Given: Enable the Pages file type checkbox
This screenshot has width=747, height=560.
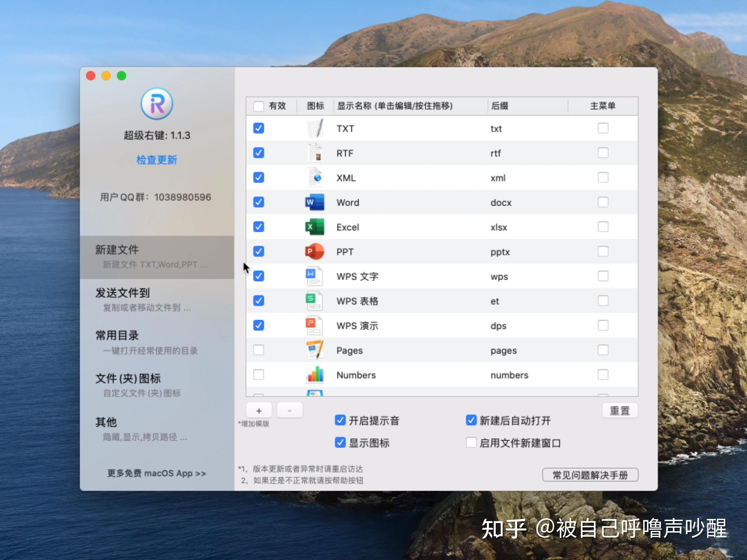Looking at the screenshot, I should tap(258, 350).
